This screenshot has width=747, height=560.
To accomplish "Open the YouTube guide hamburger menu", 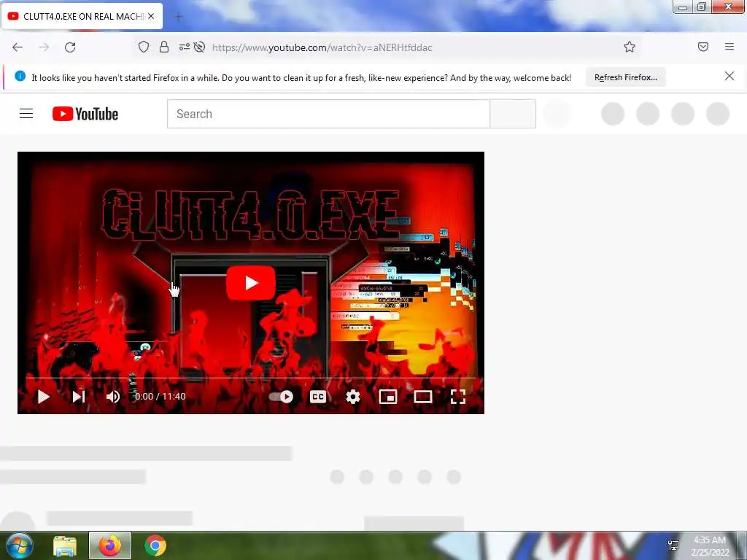I will [26, 113].
